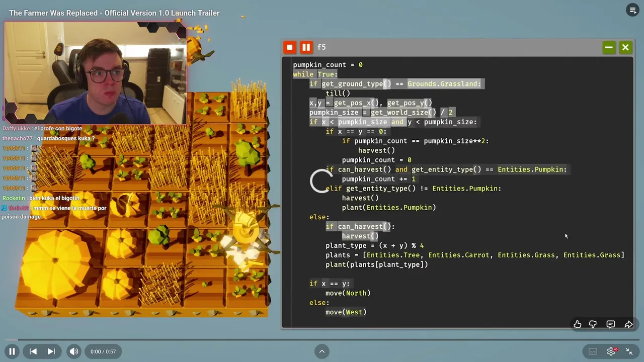The image size is (644, 362).
Task: Open the video comments panel
Action: [611, 324]
